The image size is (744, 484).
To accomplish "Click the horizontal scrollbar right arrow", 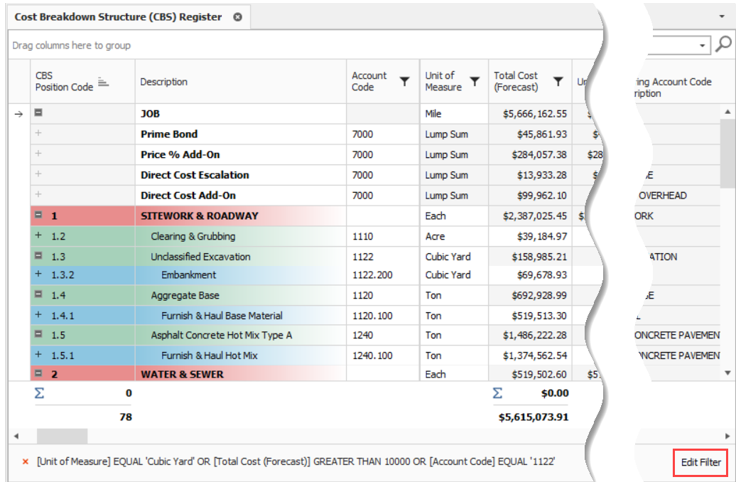I will pyautogui.click(x=729, y=436).
